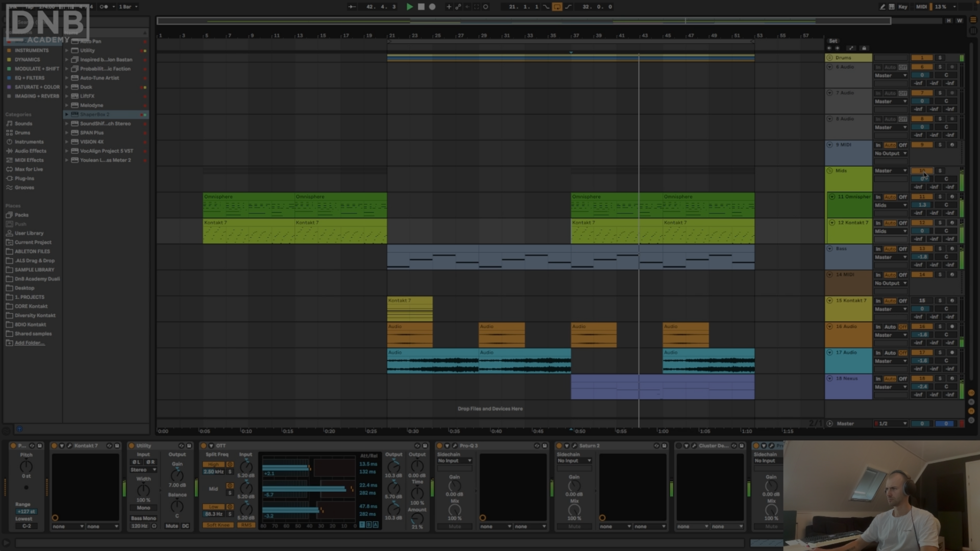
Task: Open Current Project folder
Action: point(33,242)
